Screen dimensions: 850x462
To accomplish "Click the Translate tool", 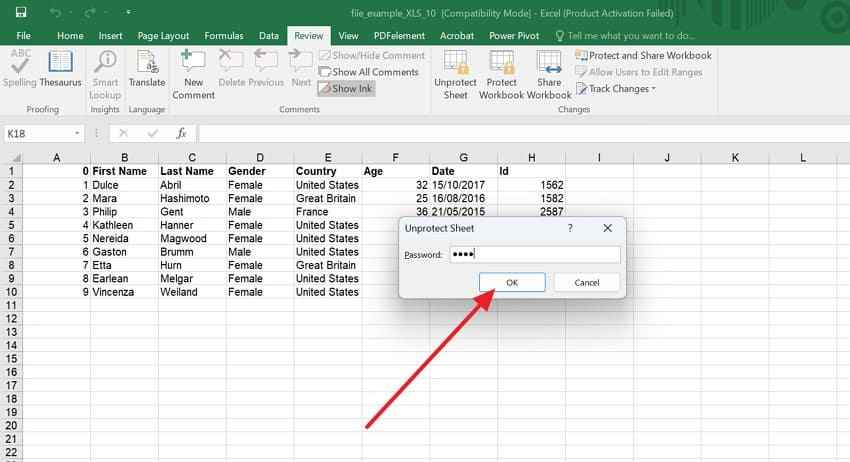I will (x=147, y=68).
